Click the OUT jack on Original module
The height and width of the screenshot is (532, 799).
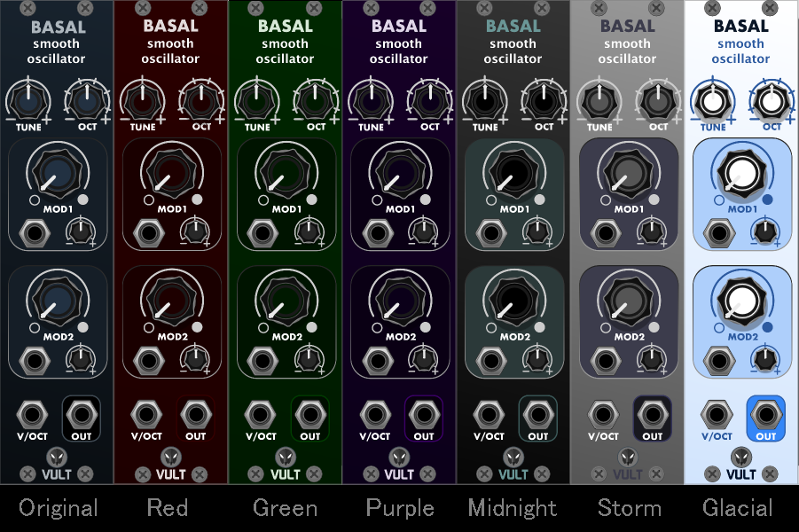81,414
